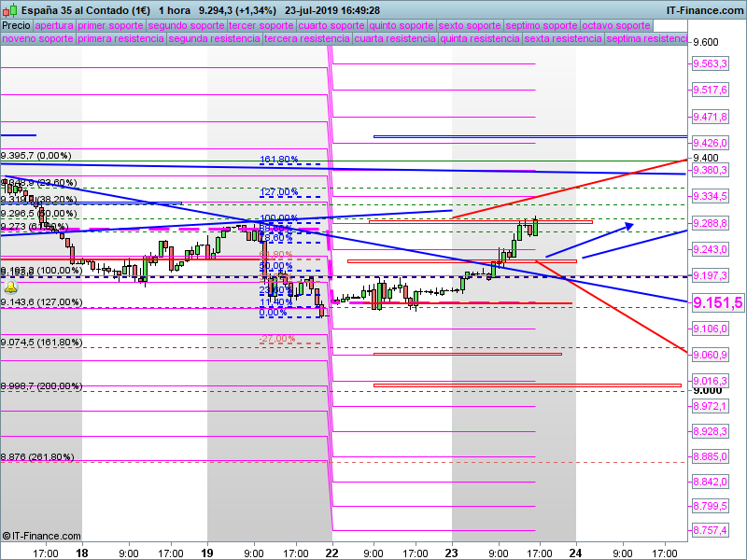The width and height of the screenshot is (747, 560).
Task: Click the IT-Finance.com link in title bar
Action: [x=704, y=10]
